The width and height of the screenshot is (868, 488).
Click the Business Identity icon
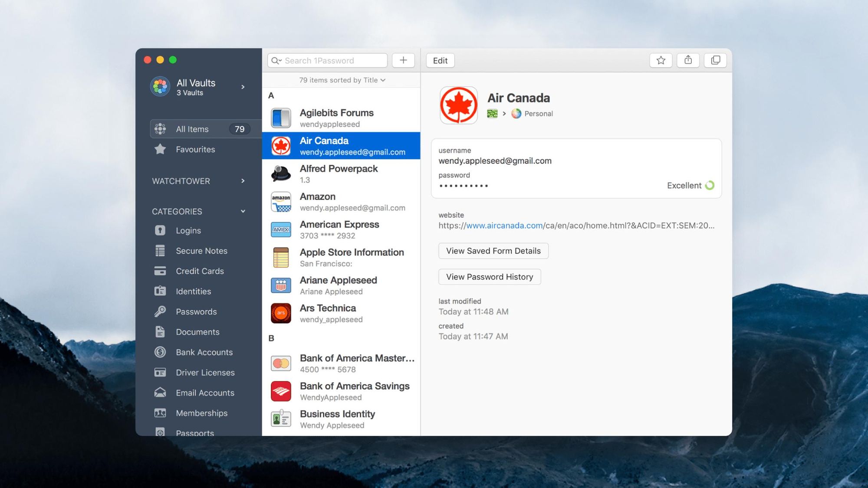point(281,419)
